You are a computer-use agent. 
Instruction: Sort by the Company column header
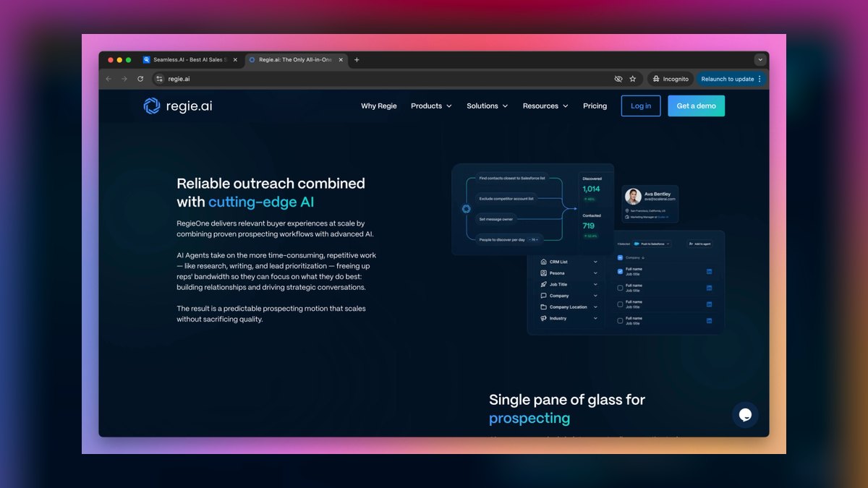point(635,257)
